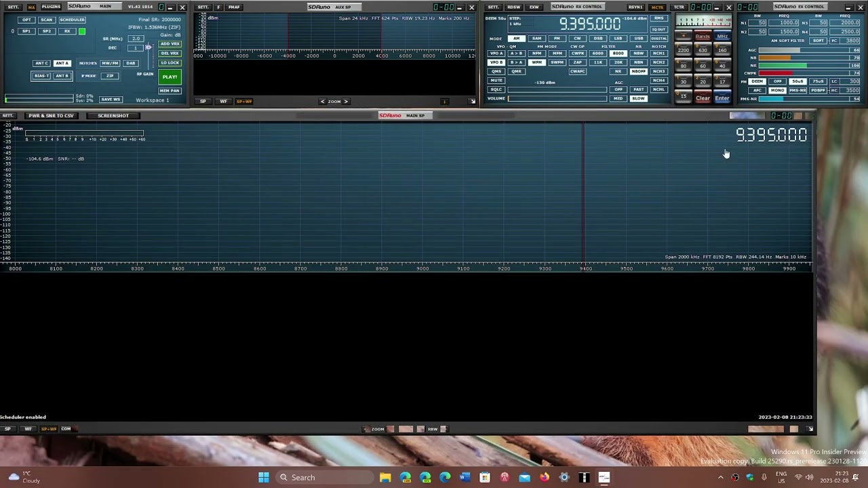This screenshot has height=488, width=868.
Task: Select the 630 band key
Action: click(x=703, y=51)
